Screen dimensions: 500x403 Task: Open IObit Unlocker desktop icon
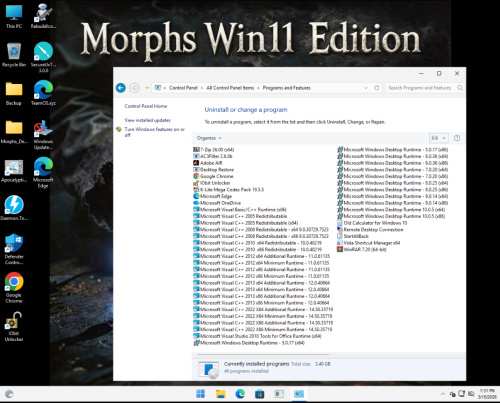point(14,327)
